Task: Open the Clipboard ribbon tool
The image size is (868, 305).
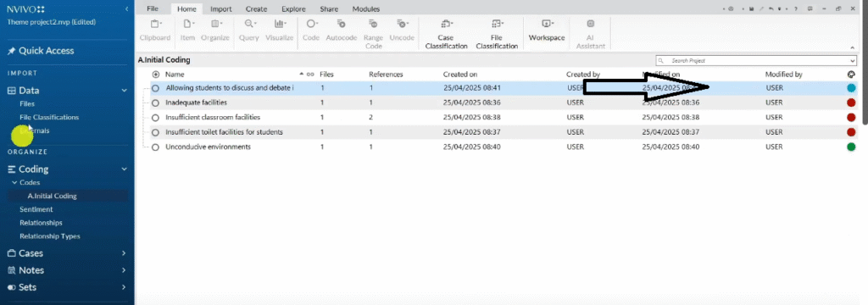Action: [155, 30]
